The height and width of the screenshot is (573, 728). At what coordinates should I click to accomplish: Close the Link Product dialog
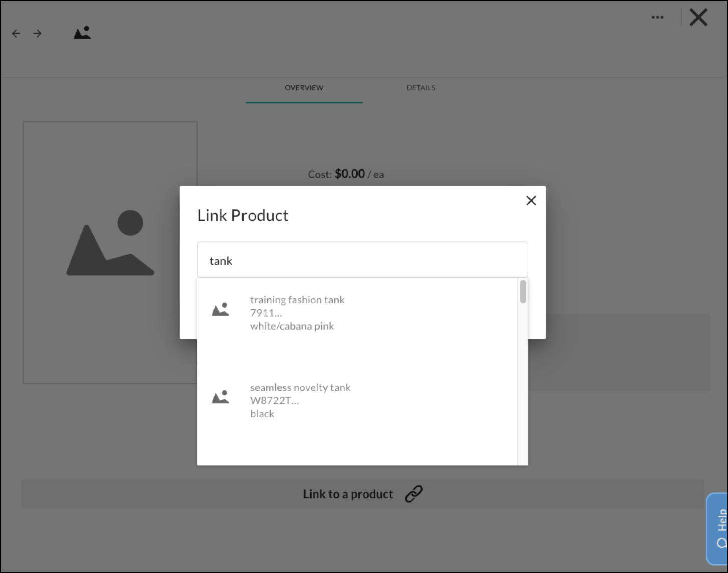tap(531, 201)
